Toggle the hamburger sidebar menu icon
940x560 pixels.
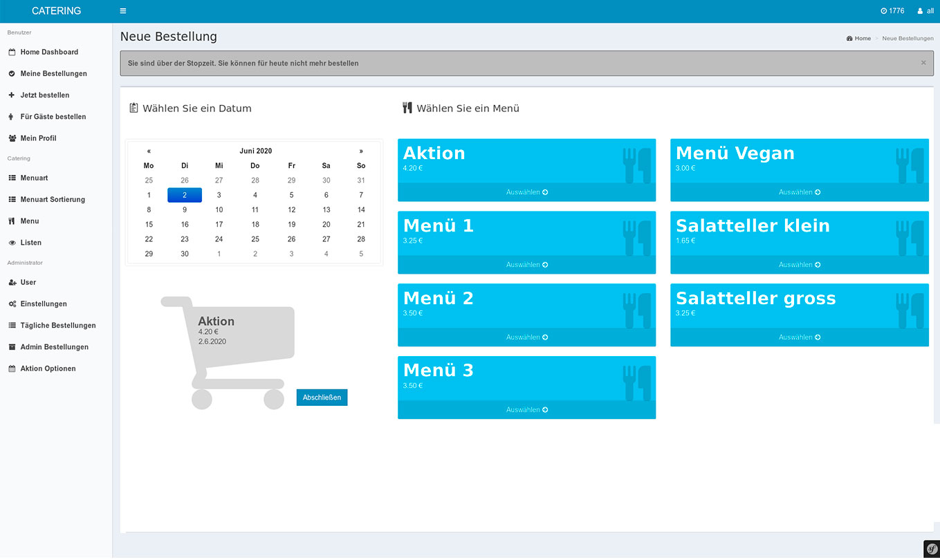(123, 11)
